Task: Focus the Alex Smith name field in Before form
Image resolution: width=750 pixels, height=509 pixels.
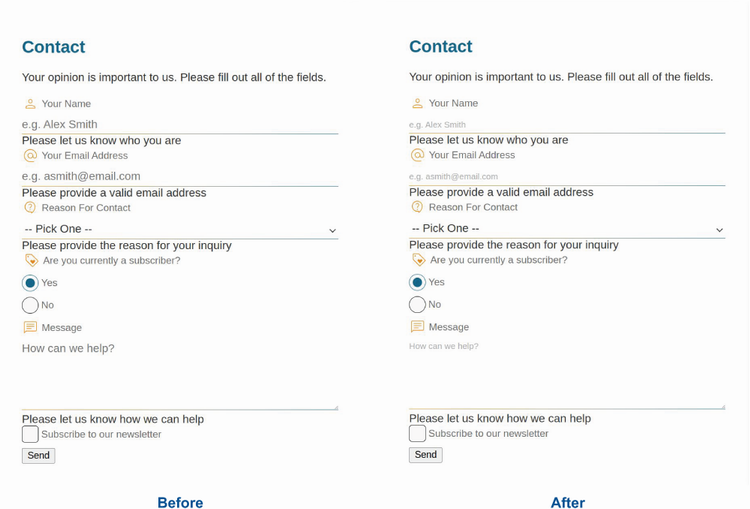Action: point(180,125)
